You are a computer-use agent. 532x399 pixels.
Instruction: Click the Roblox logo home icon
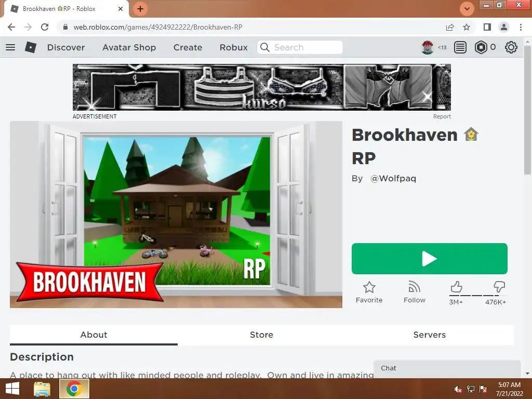[31, 47]
